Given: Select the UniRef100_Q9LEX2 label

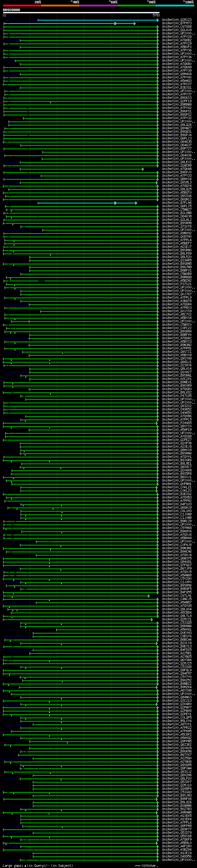Looking at the screenshot, I should tap(177, 162).
